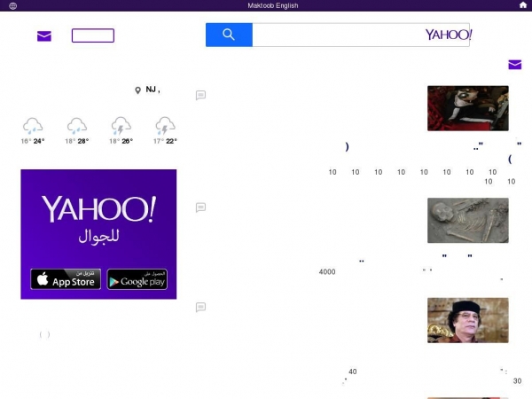Click the location pin next to NJ
532x399 pixels.
pos(137,90)
